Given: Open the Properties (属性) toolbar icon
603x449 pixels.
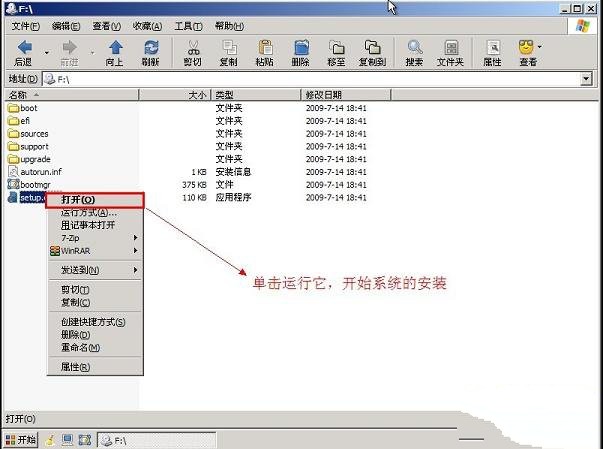Looking at the screenshot, I should (492, 48).
